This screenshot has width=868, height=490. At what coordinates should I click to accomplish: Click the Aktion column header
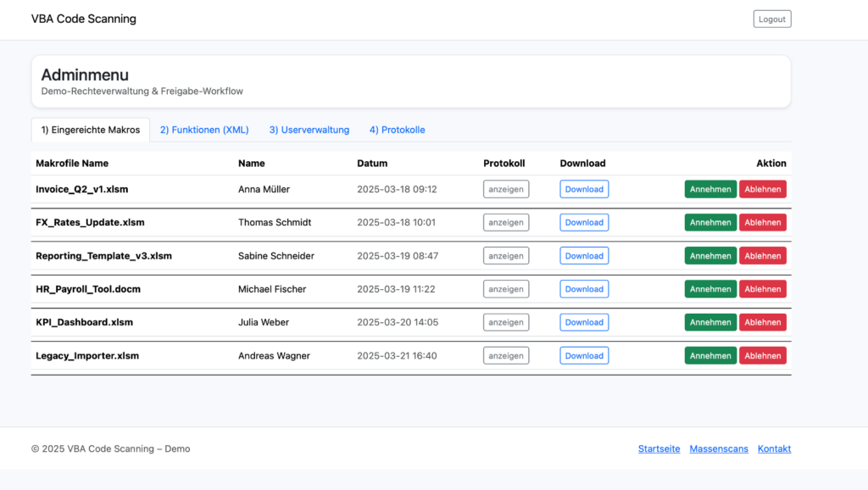click(x=771, y=164)
